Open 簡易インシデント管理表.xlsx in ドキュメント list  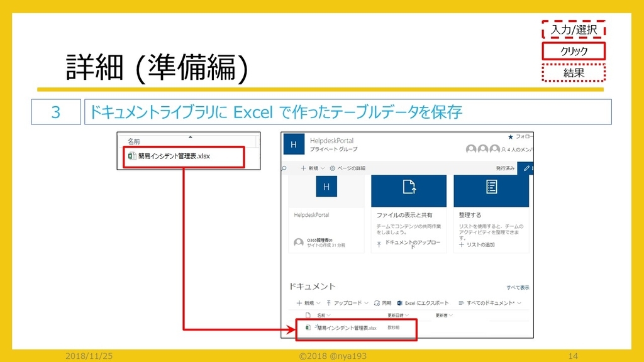347,328
